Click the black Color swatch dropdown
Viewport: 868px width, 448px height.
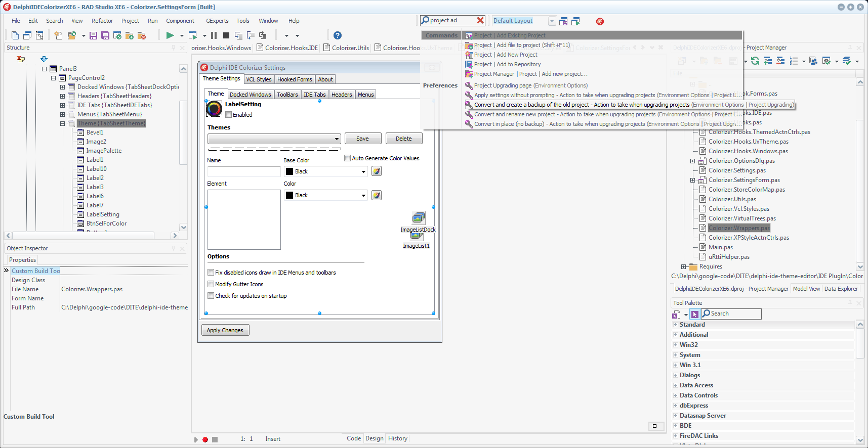(326, 195)
